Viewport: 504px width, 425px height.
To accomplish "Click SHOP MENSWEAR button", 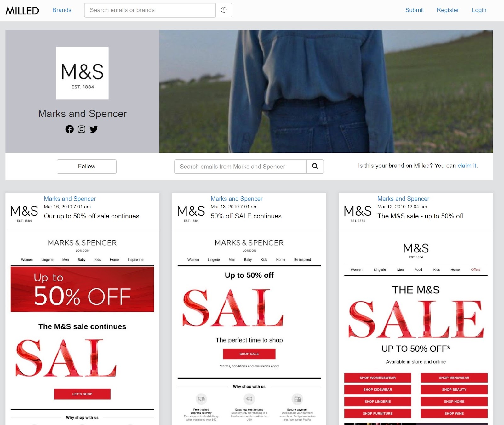I will 454,377.
